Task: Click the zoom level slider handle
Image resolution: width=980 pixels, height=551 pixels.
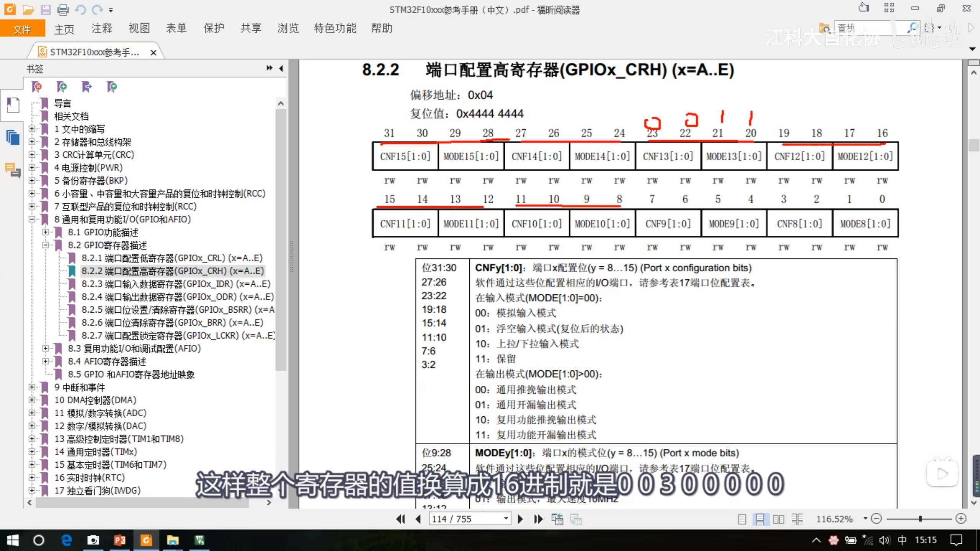Action: (920, 518)
